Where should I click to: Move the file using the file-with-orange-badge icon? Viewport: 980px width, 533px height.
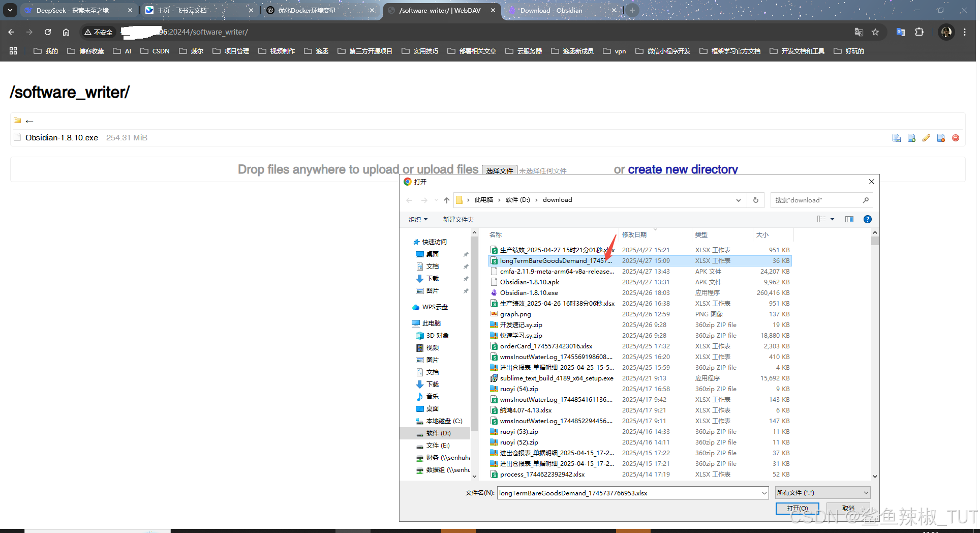pyautogui.click(x=941, y=137)
